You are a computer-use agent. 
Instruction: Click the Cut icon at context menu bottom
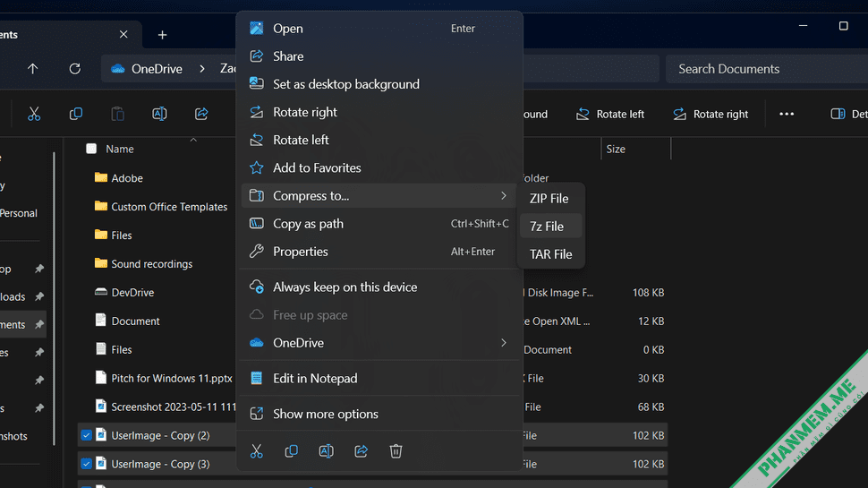[x=256, y=451]
